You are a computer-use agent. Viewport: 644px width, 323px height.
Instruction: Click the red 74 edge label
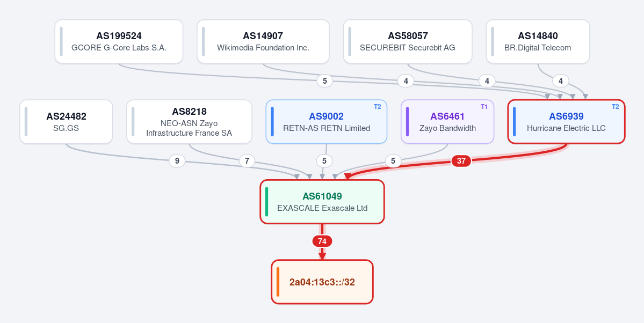point(322,241)
